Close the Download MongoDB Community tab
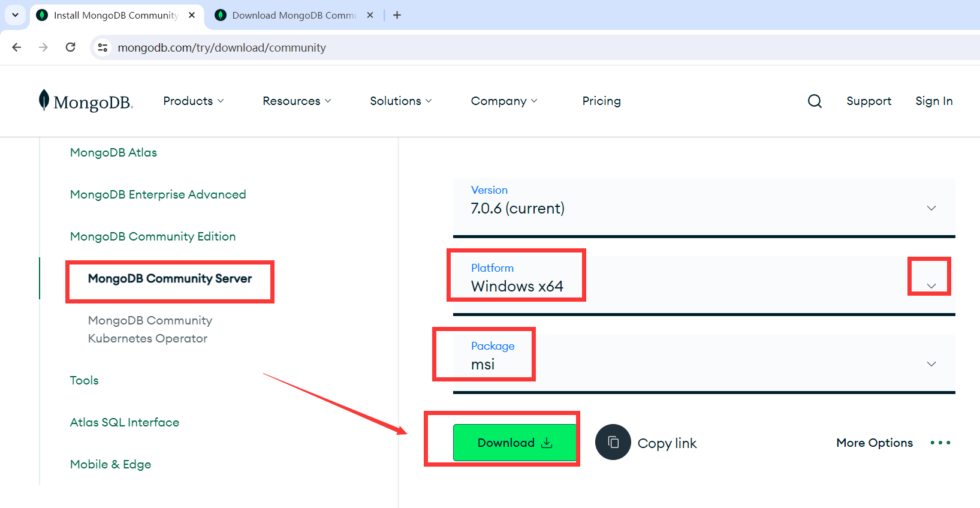 tap(370, 15)
